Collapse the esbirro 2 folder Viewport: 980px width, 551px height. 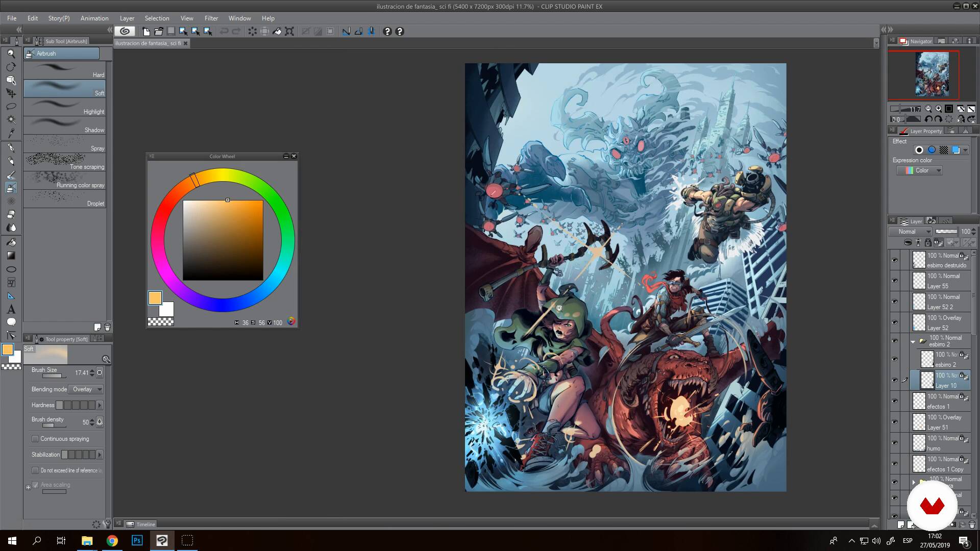click(913, 341)
